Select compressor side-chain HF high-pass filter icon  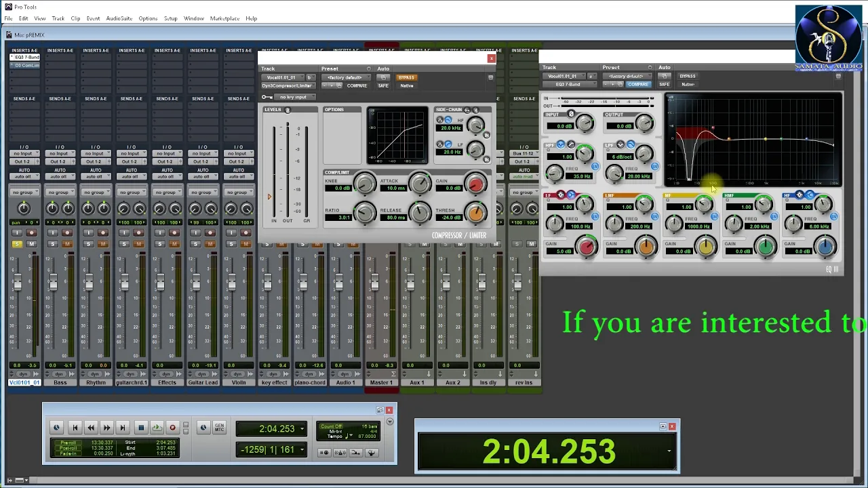tap(440, 120)
